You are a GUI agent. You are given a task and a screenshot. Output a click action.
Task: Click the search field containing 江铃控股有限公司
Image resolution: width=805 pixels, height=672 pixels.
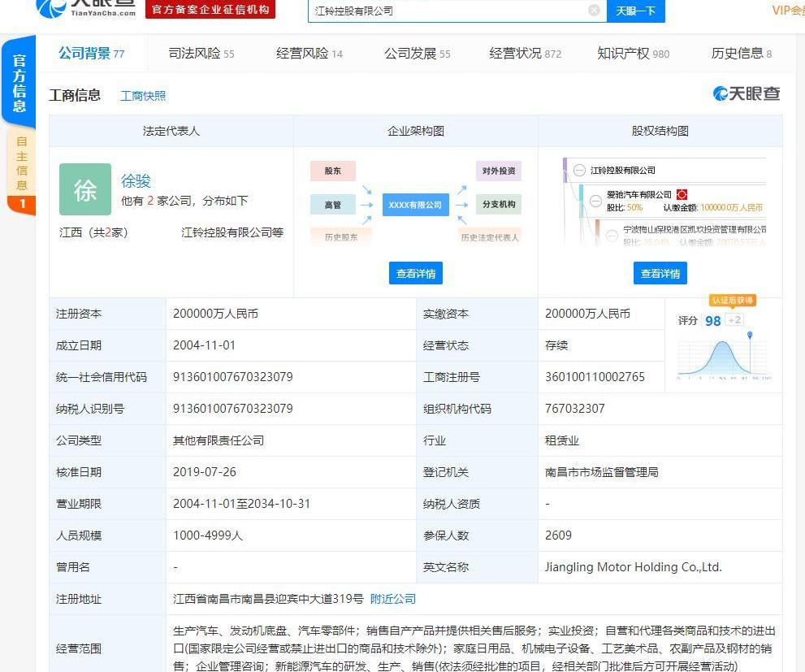457,11
